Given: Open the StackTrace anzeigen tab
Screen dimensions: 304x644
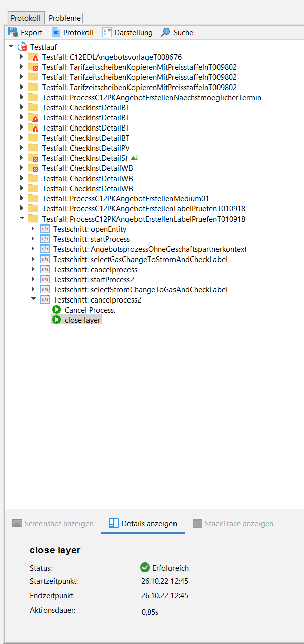Looking at the screenshot, I should tap(233, 524).
